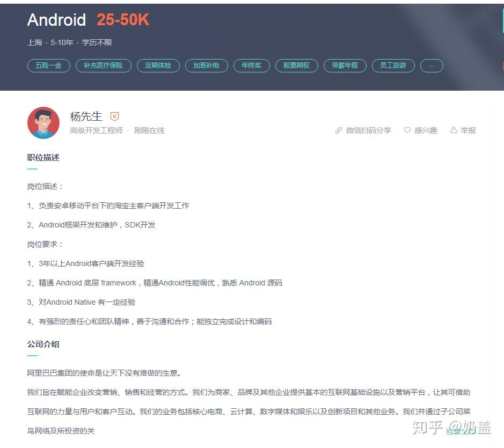Click the 感兴趣 label
The image size is (504, 448).
point(426,130)
